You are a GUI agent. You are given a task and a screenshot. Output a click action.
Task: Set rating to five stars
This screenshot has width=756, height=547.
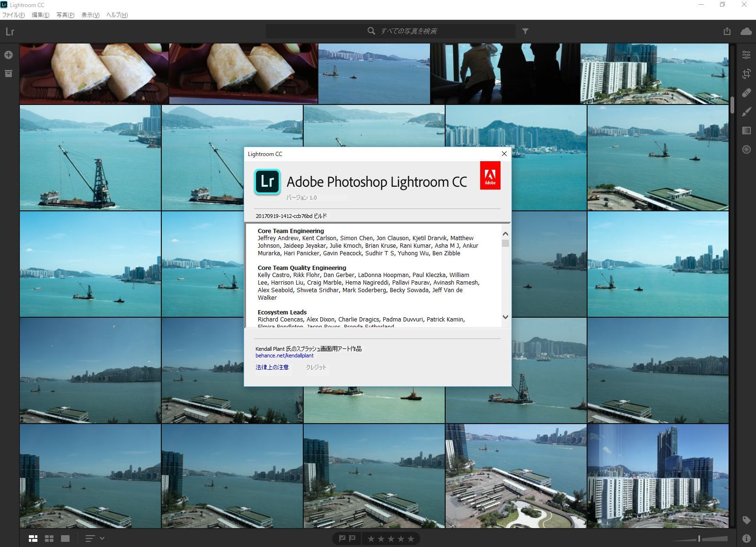coord(411,539)
